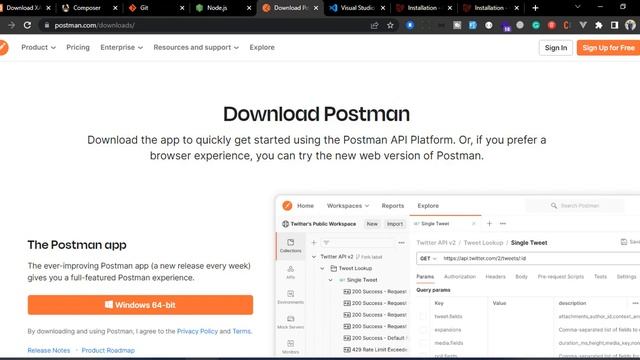Collapse the Tweet Lookup folder
The image size is (640, 360).
coord(322,268)
